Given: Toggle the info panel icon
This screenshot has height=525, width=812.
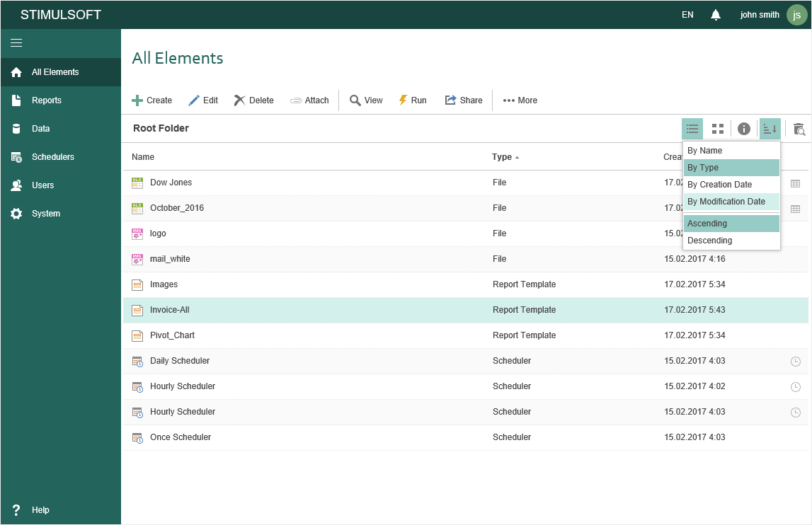Looking at the screenshot, I should (x=743, y=129).
